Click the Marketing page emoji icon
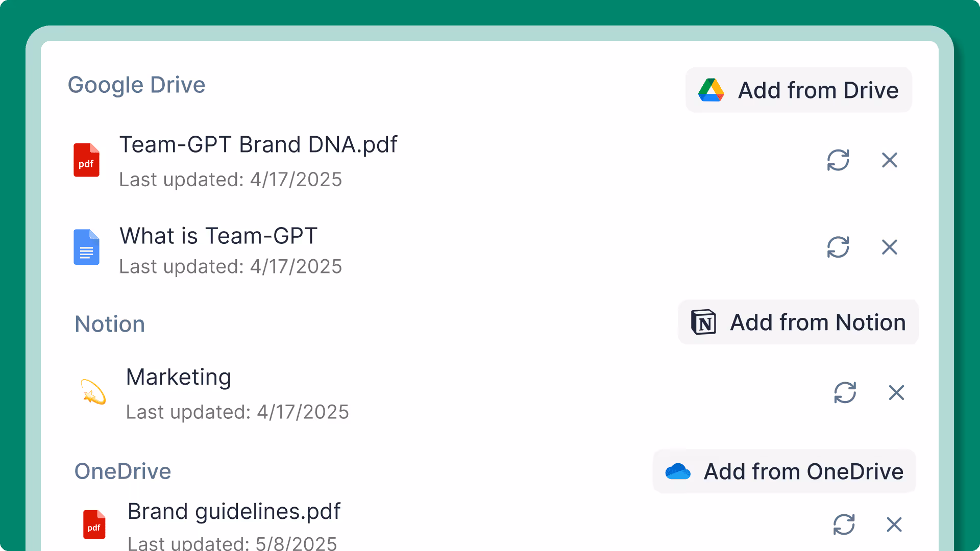Viewport: 980px width, 551px height. point(93,392)
